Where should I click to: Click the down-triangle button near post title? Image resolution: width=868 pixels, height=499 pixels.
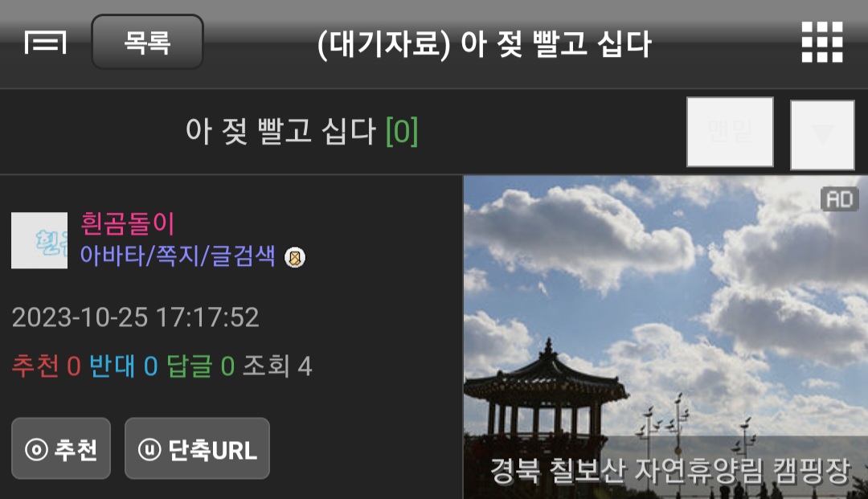click(822, 134)
